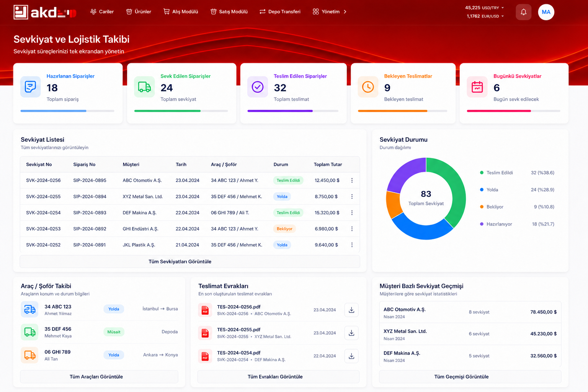
Task: Click the Bekliyor legend entry
Action: [x=517, y=207]
